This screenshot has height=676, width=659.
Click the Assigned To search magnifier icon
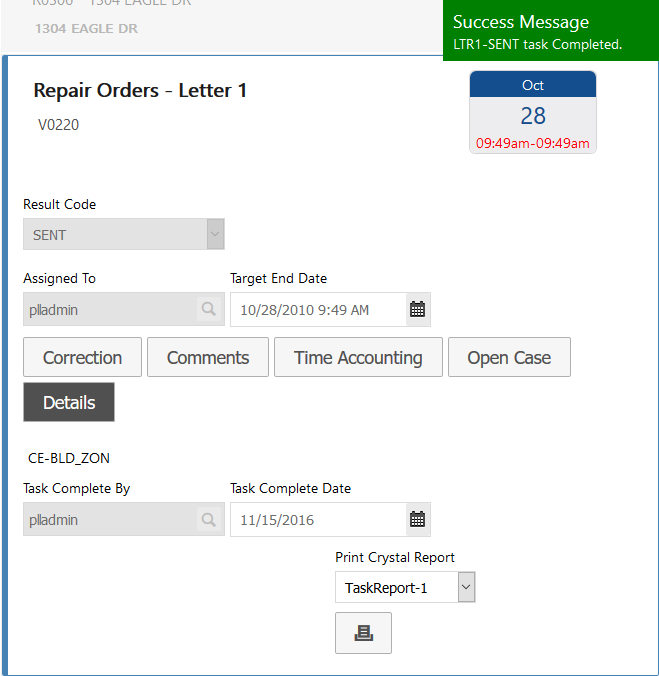208,310
